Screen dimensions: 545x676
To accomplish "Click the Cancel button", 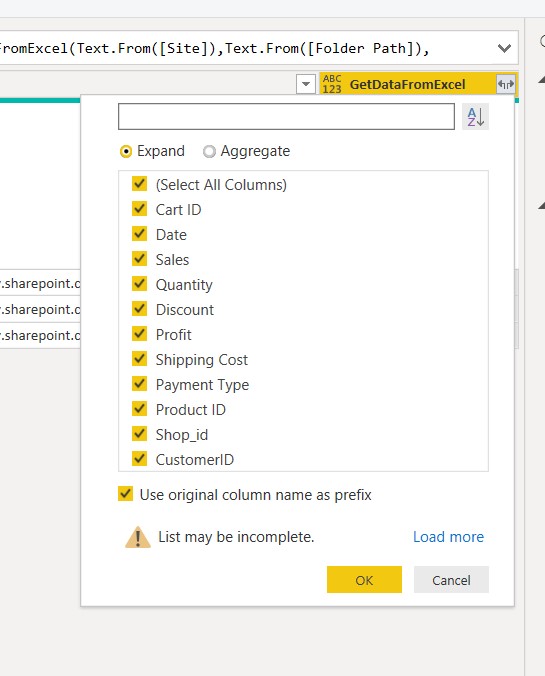I will pos(451,580).
